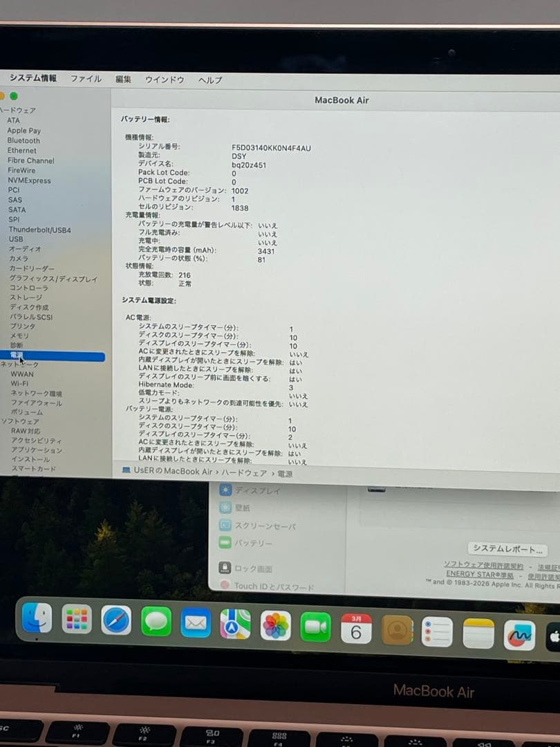
Task: Click ディスプレイ icon in System Settings window
Action: pos(225,490)
